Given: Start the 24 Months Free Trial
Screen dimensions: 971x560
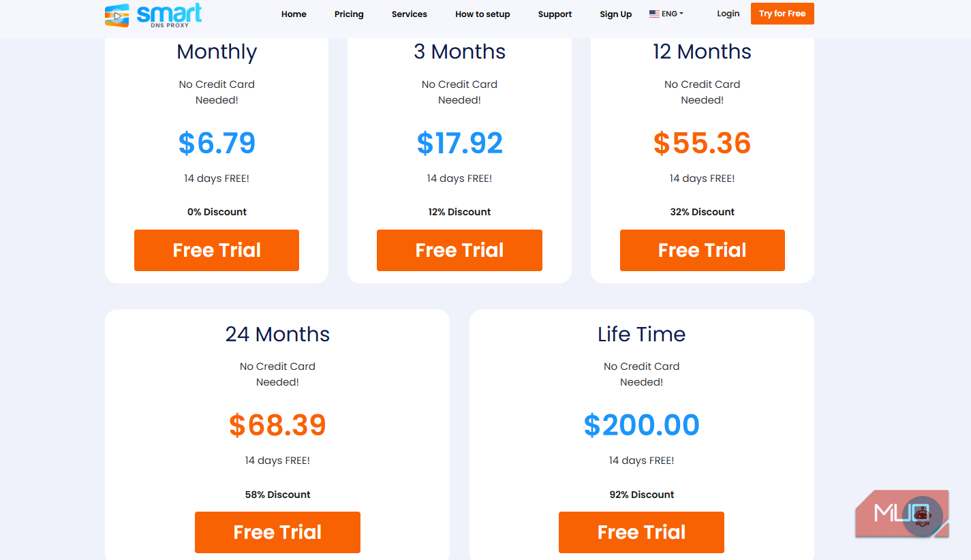Looking at the screenshot, I should click(x=277, y=532).
